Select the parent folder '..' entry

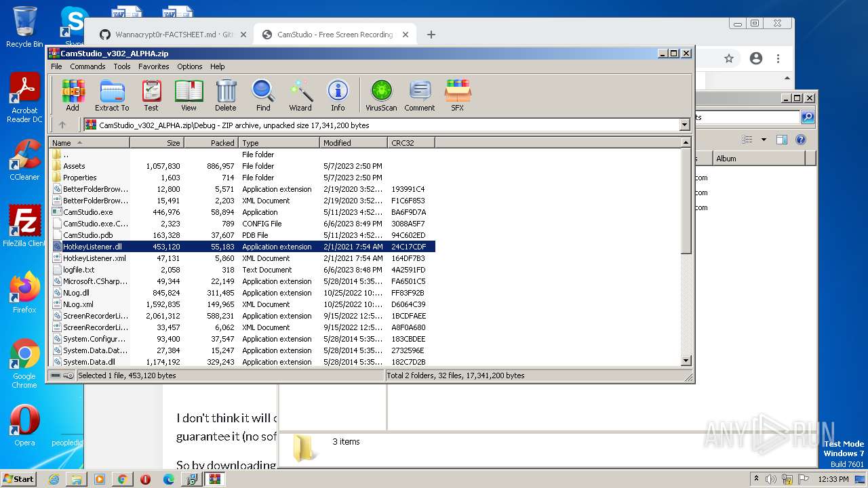(242, 155)
